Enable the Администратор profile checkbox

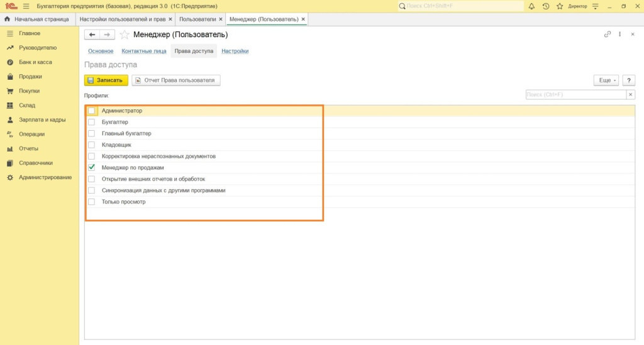click(x=91, y=111)
